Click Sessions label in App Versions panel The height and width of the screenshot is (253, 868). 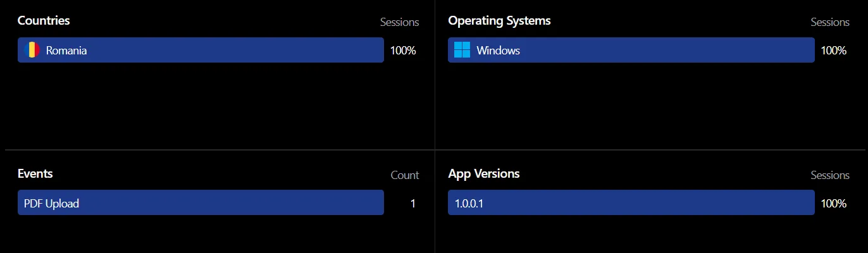830,175
